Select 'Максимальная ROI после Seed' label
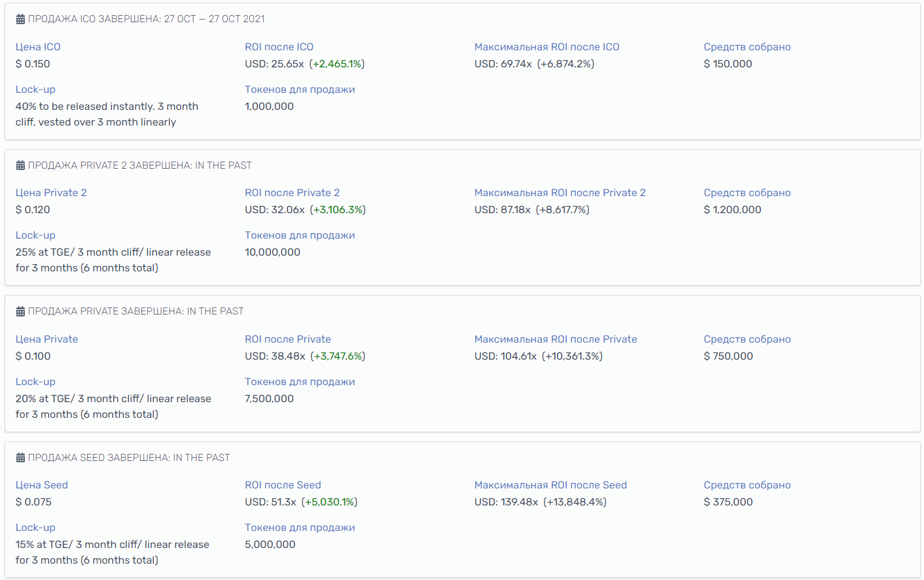The image size is (924, 580). [550, 485]
